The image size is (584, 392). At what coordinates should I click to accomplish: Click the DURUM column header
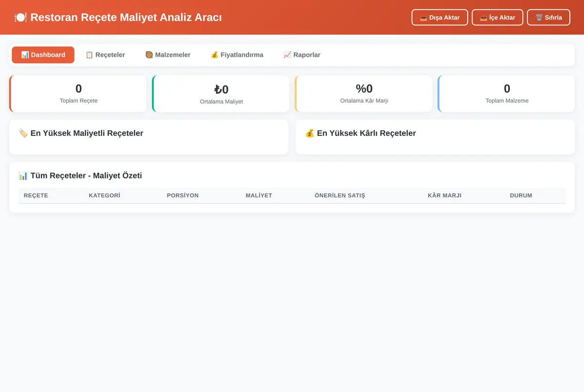coord(521,196)
